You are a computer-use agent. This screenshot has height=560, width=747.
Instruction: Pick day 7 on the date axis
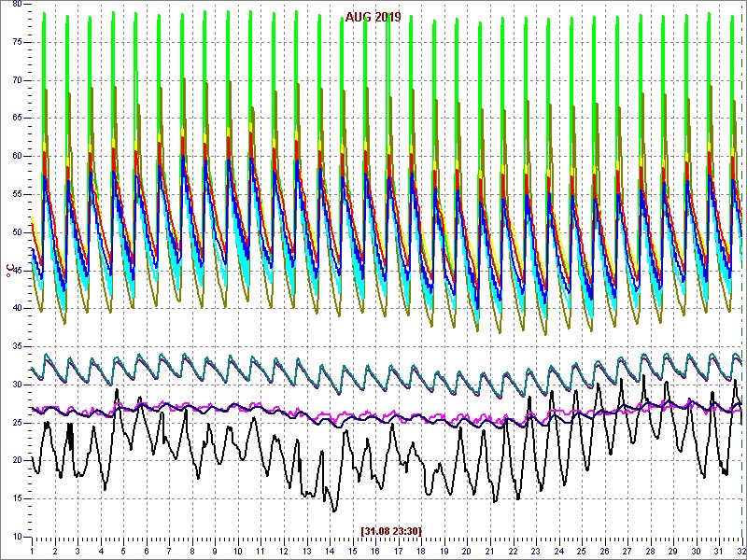[169, 551]
